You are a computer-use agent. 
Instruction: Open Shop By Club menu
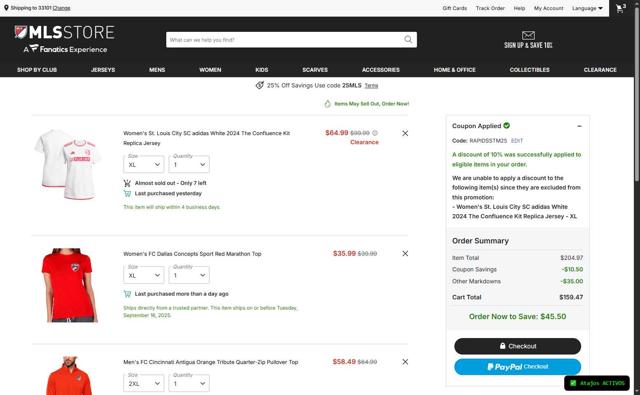37,70
